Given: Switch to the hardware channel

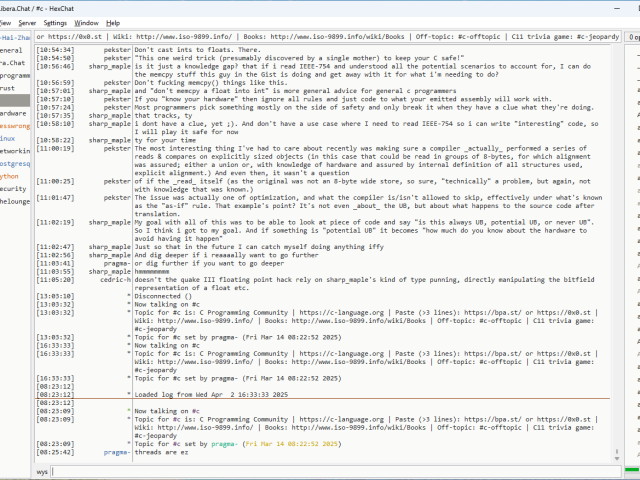Looking at the screenshot, I should click(x=14, y=114).
